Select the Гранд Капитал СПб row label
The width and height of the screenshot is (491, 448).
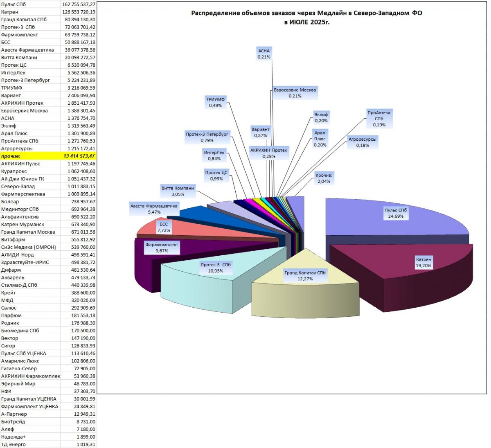coord(30,19)
